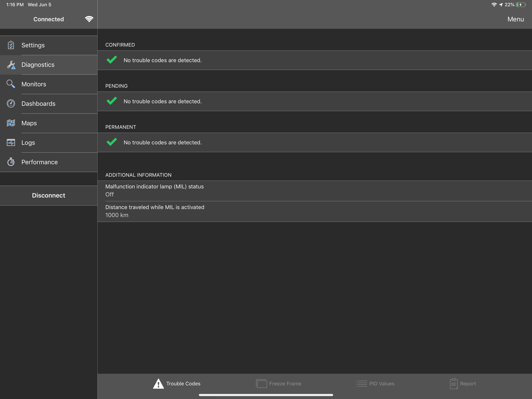Open the Maps icon
The width and height of the screenshot is (532, 399).
(x=11, y=123)
